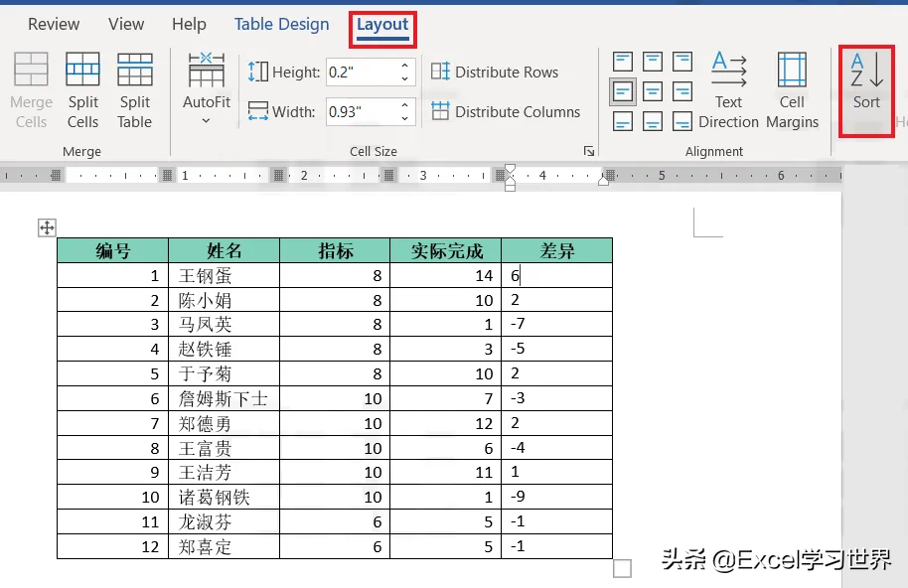
Task: Open the Cell Size dialog launcher
Action: click(588, 151)
